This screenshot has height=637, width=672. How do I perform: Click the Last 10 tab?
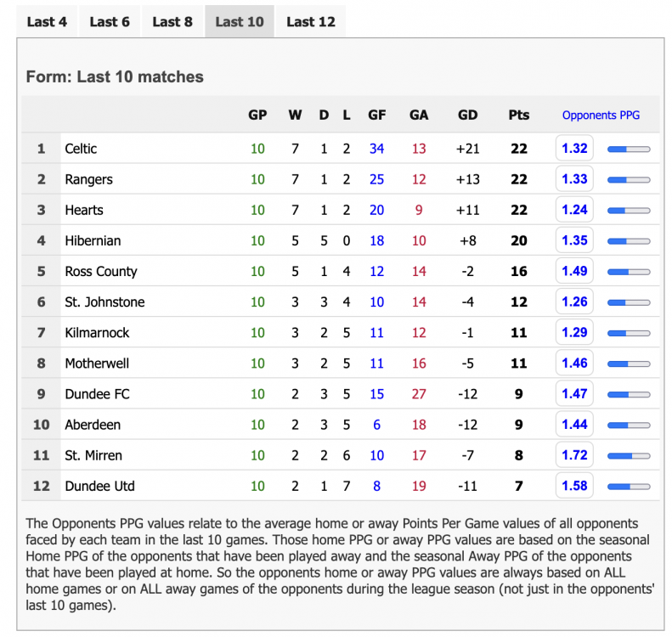click(240, 22)
